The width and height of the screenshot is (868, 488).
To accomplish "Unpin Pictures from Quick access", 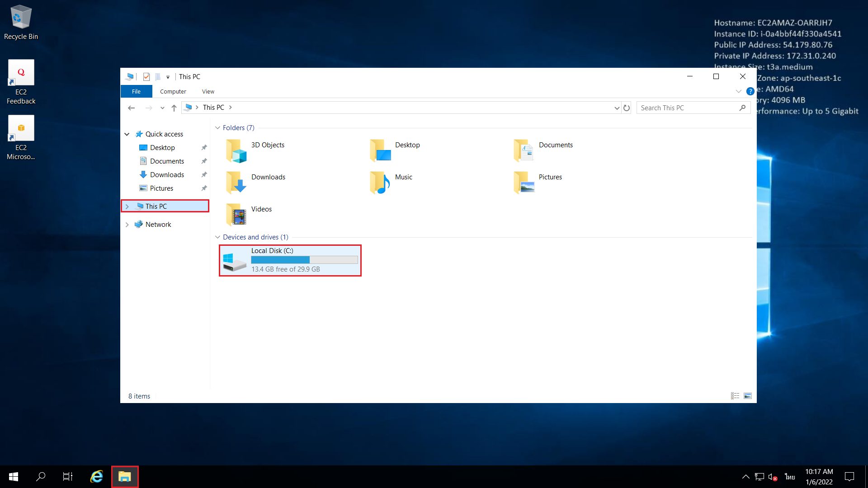I will [x=204, y=188].
